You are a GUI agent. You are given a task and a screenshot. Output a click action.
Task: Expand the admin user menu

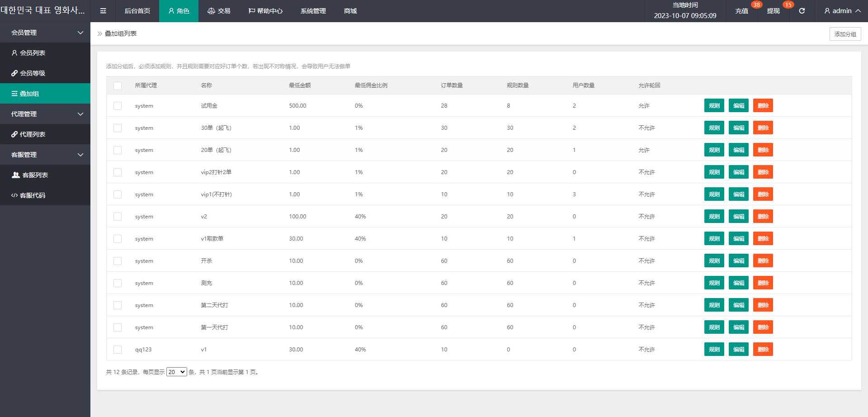(842, 11)
